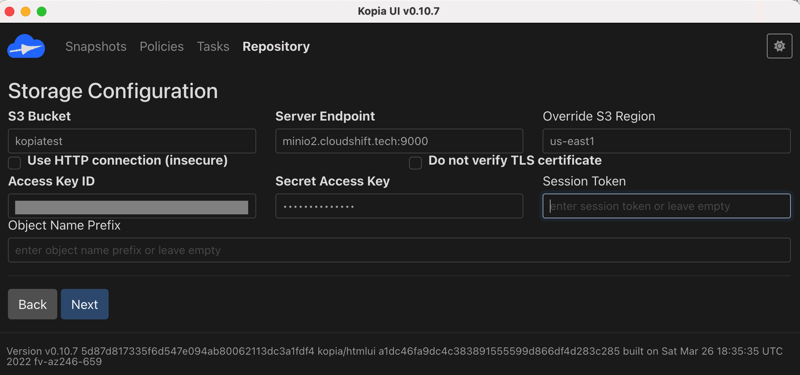This screenshot has height=375, width=800.
Task: Click the Back button
Action: coord(33,304)
